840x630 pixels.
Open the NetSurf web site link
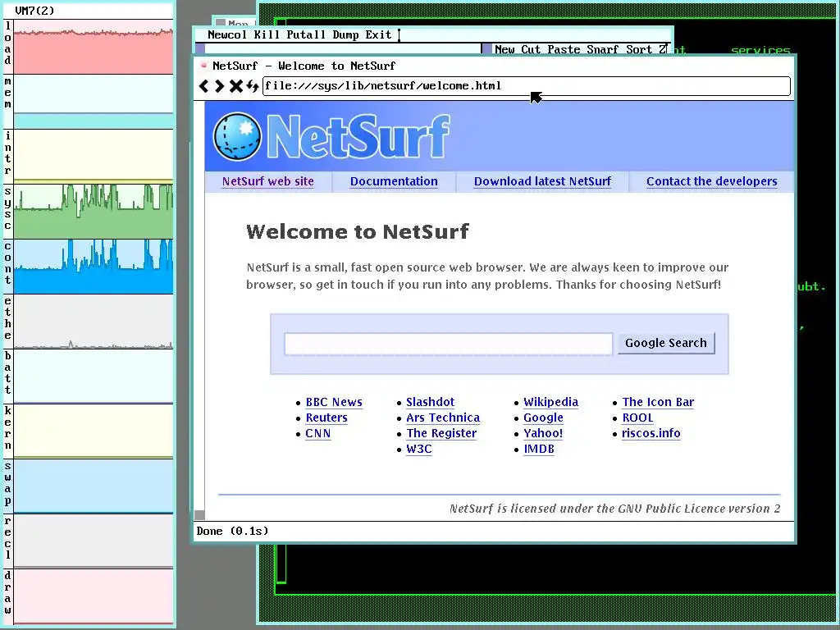pos(268,181)
